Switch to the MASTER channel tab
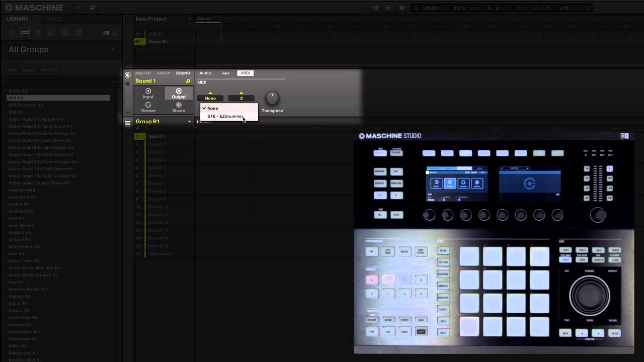Viewport: 644px width, 362px height. coord(143,73)
